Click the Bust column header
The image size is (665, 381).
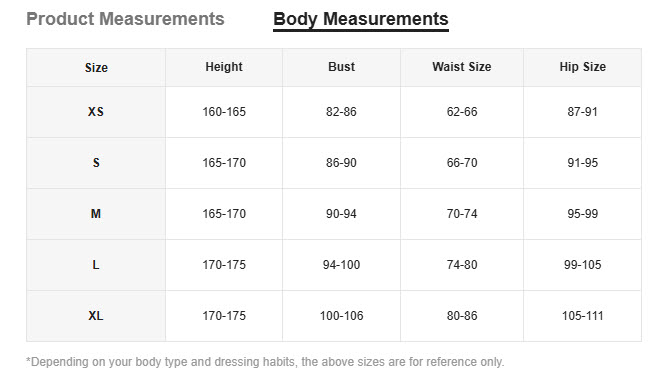(341, 67)
